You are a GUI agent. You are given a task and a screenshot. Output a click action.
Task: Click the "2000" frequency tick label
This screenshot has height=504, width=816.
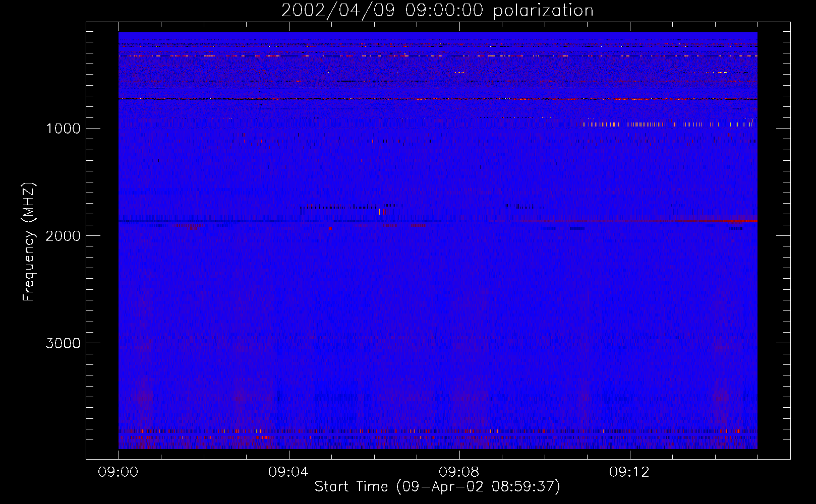click(63, 236)
